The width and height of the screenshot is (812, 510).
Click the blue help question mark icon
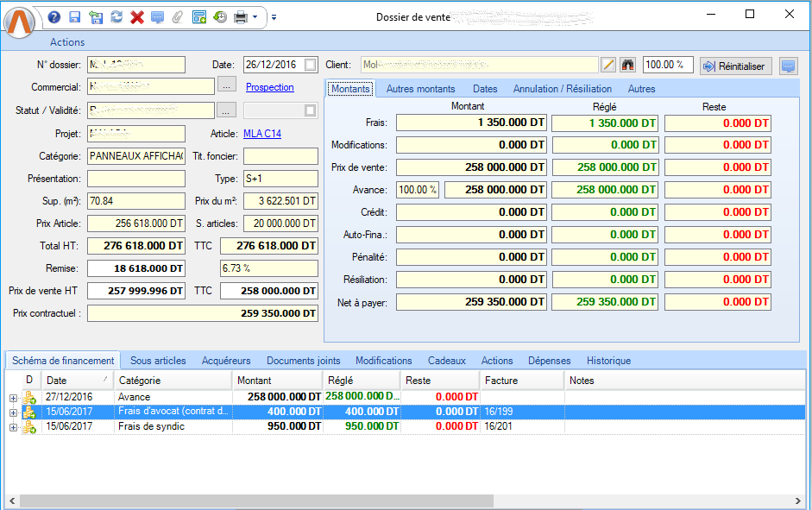[54, 17]
